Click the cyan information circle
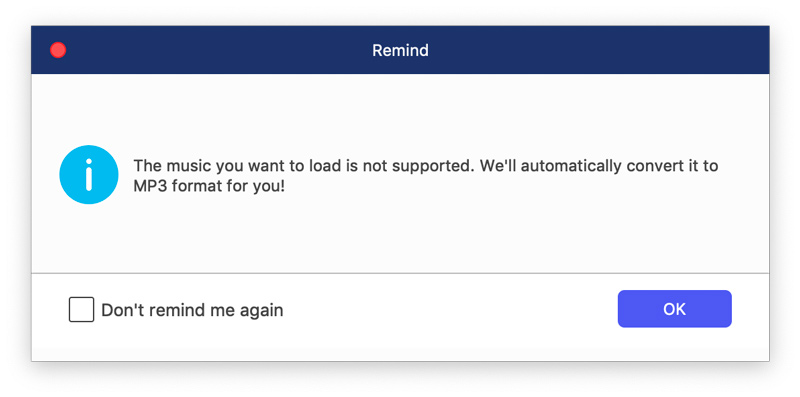Viewport: 800px width, 397px height. coord(89,175)
